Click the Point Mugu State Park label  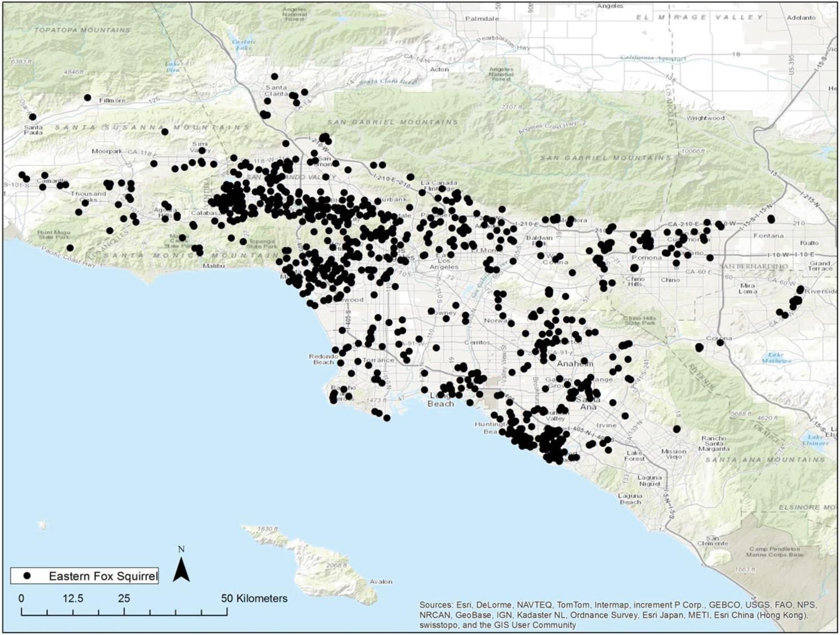pyautogui.click(x=54, y=234)
